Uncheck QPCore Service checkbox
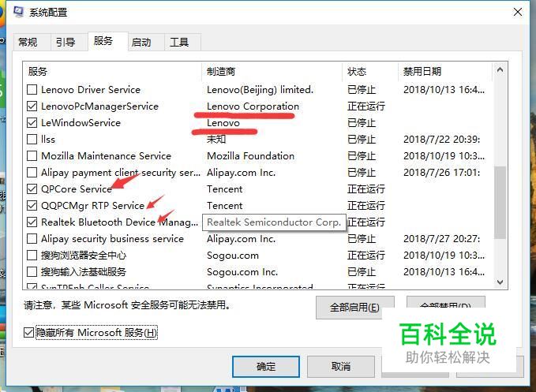The height and width of the screenshot is (392, 536). coord(32,189)
